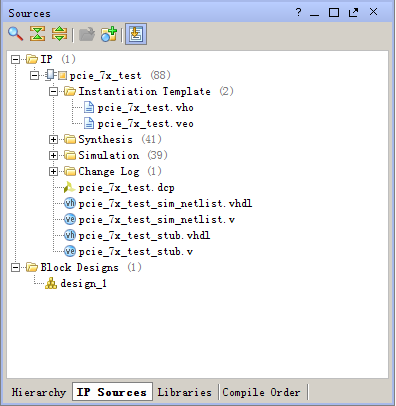
Task: Click the Verilog icon of pcie_7x_test_stub.v
Action: pos(70,251)
